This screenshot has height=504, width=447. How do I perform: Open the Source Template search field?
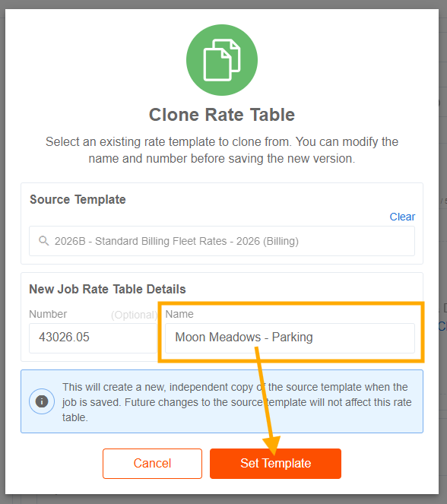point(222,241)
